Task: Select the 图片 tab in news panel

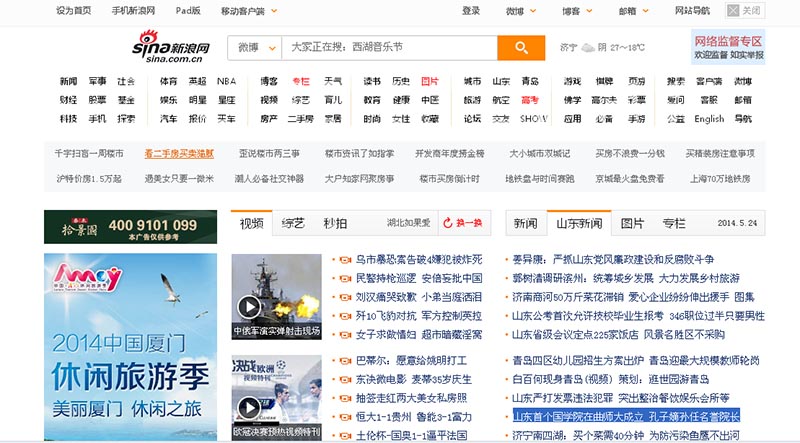Action: point(632,223)
